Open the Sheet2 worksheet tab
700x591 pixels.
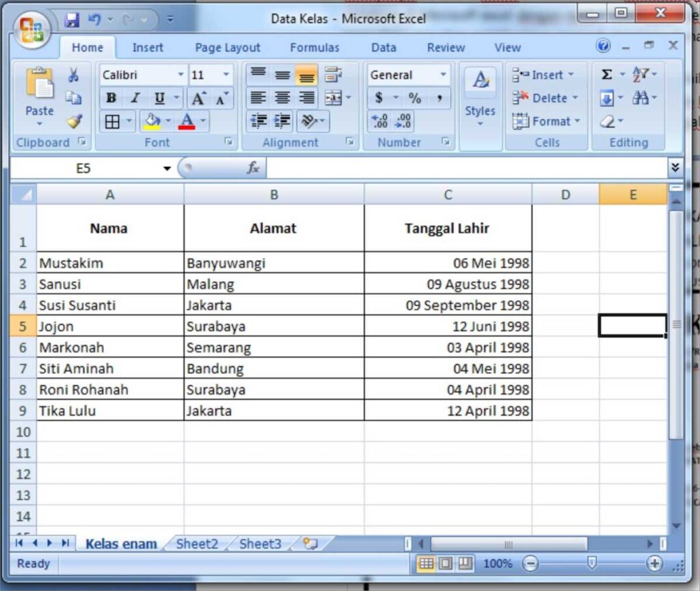[x=196, y=543]
